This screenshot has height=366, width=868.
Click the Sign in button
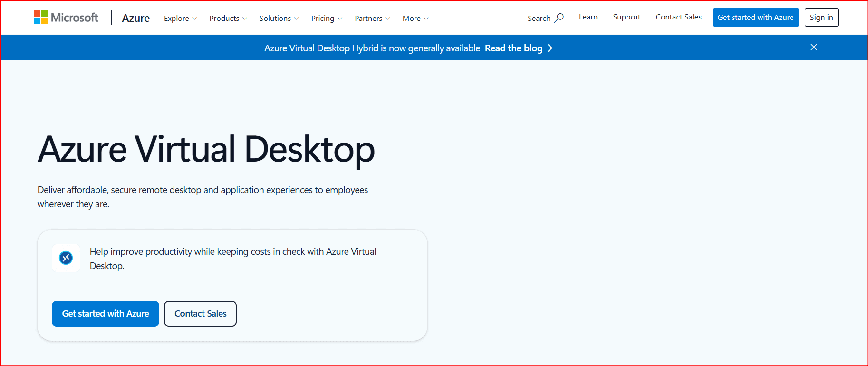(x=821, y=18)
